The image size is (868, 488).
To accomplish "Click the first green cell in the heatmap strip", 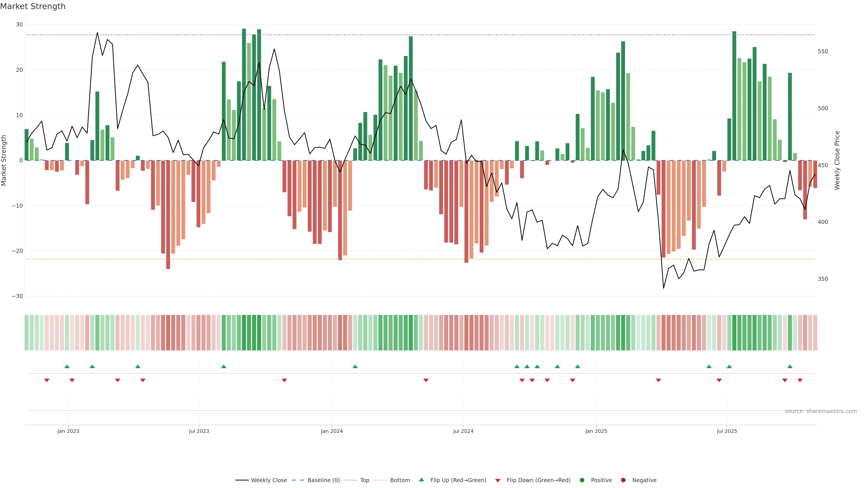I will tap(26, 332).
